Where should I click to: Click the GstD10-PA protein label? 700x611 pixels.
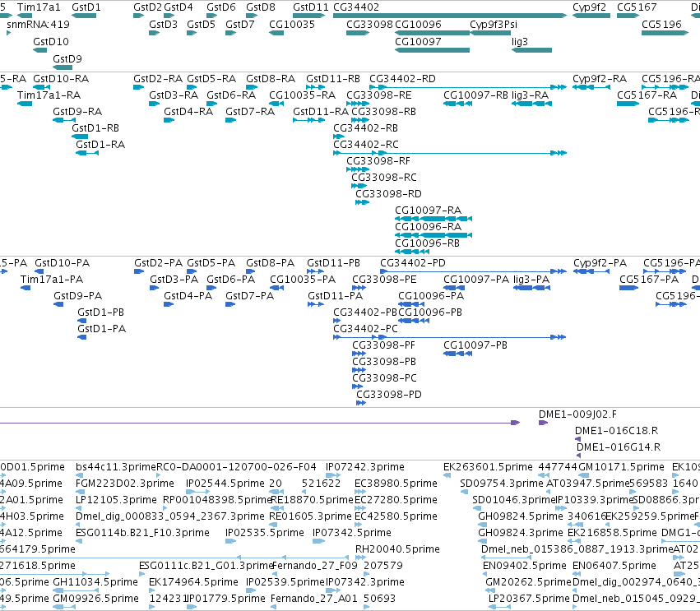coord(62,263)
